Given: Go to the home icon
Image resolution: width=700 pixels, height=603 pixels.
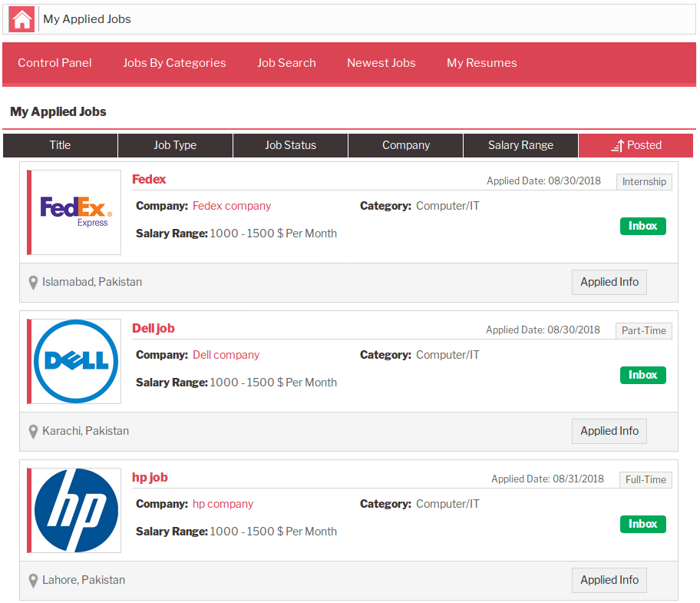Looking at the screenshot, I should tap(21, 19).
